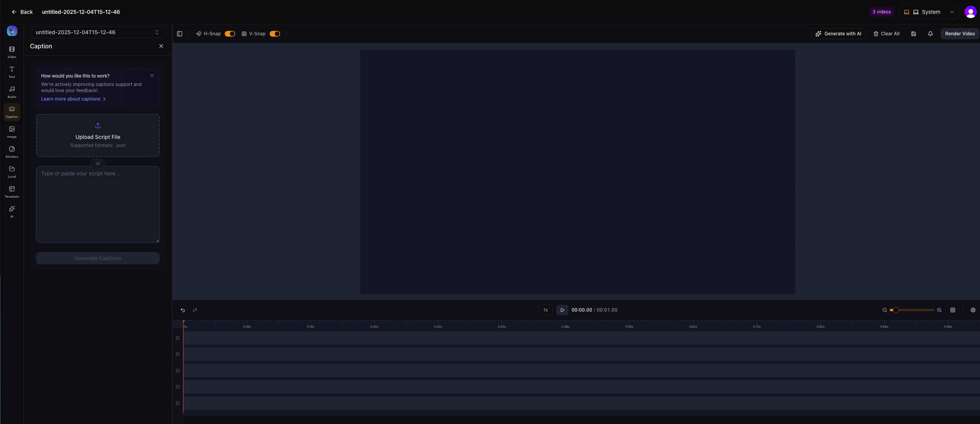
Task: Open the System theme dropdown
Action: (x=929, y=12)
